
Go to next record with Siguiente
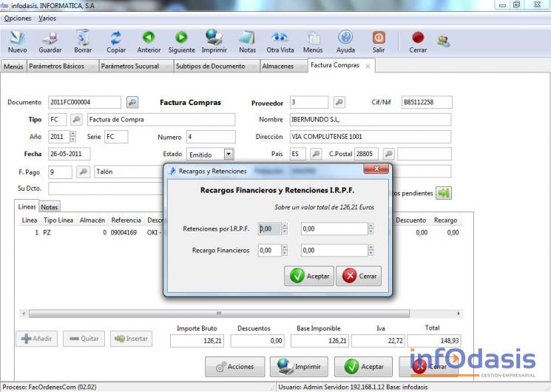[x=181, y=38]
